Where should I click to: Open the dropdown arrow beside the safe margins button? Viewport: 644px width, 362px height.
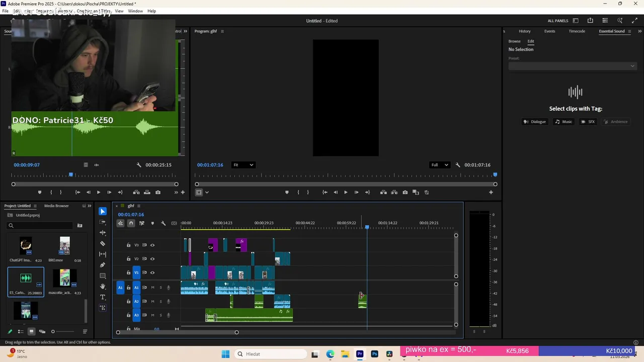(x=207, y=192)
